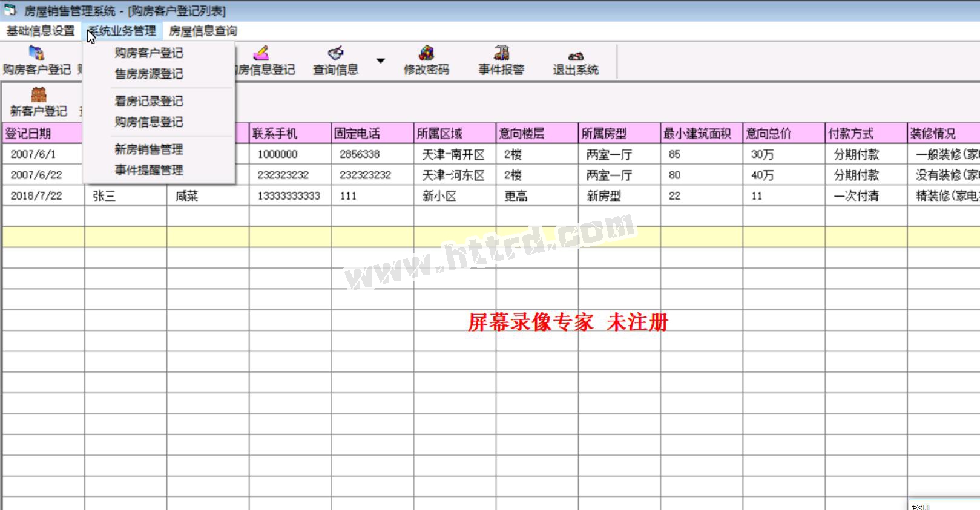This screenshot has width=980, height=510.
Task: Click the 事件报警 toolbar icon
Action: tap(501, 53)
